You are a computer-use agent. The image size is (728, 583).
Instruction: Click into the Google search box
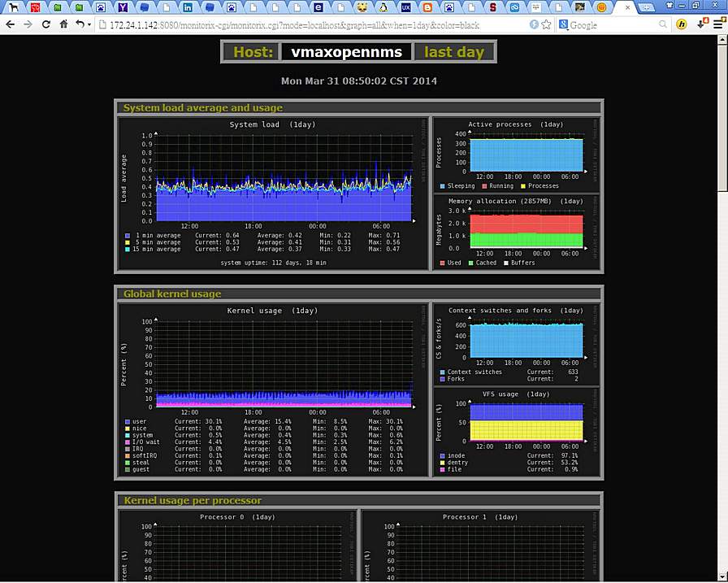pyautogui.click(x=613, y=25)
